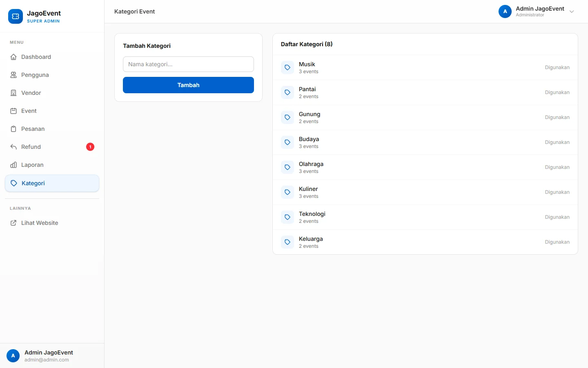Viewport: 588px width, 368px height.
Task: Click the tag icon beside Olahraga
Action: pos(287,167)
